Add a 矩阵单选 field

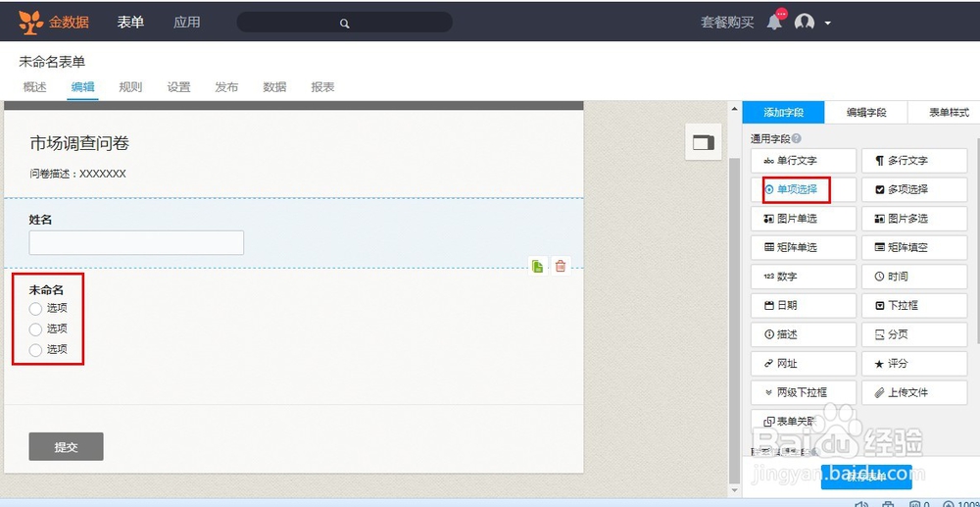click(x=804, y=247)
